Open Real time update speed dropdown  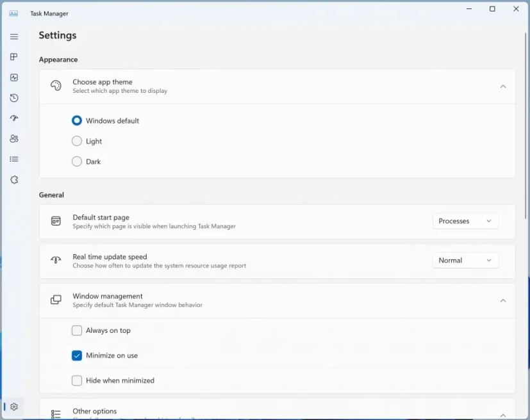(465, 261)
